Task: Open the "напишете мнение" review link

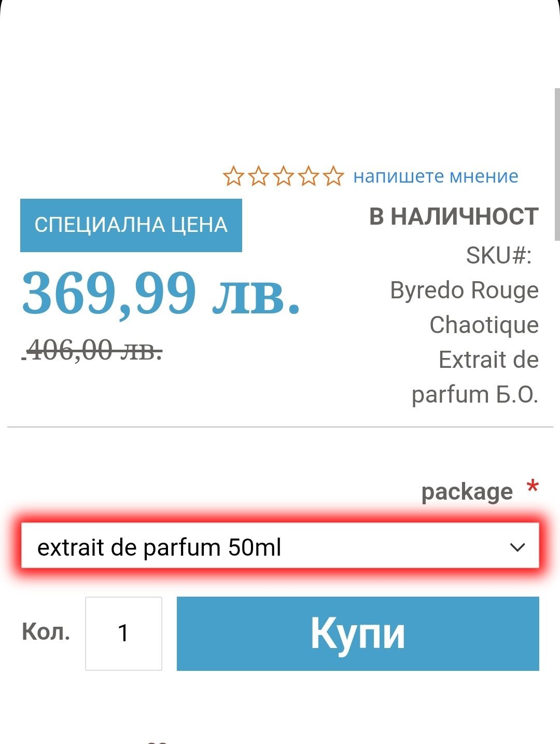Action: click(x=436, y=176)
